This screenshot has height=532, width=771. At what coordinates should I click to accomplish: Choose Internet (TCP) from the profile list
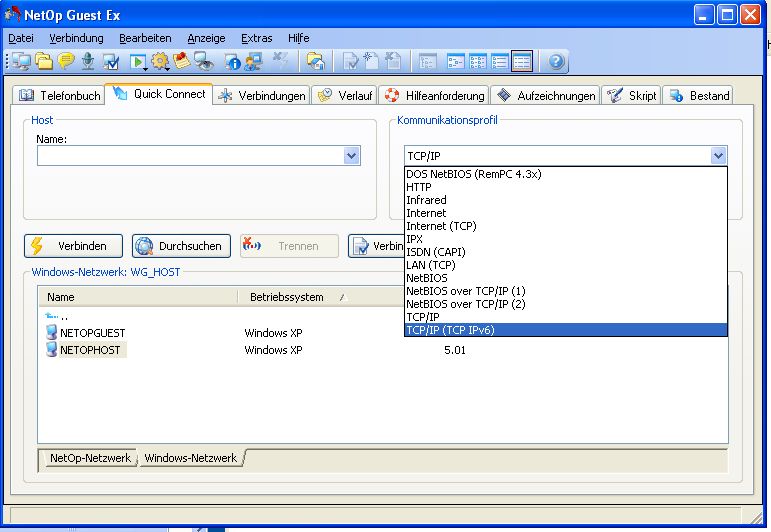click(x=565, y=226)
